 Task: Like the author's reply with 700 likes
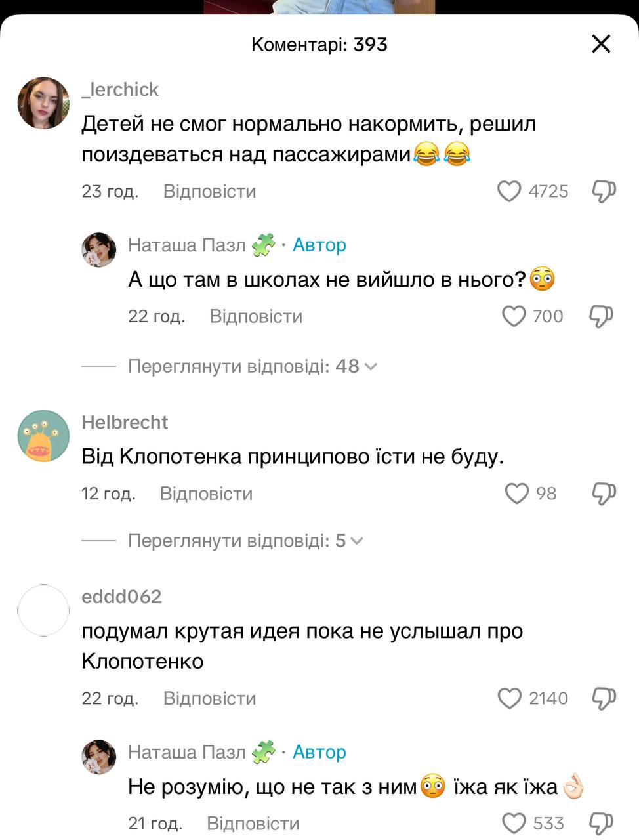pyautogui.click(x=514, y=316)
